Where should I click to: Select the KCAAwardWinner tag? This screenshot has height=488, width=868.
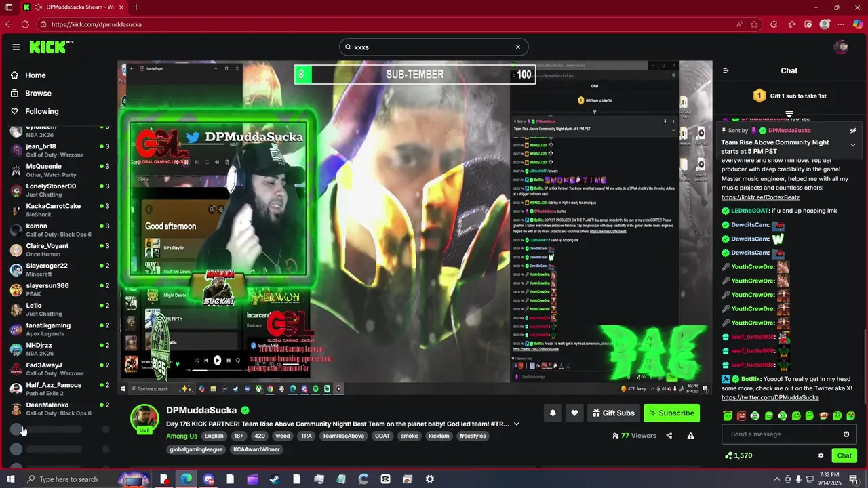point(256,449)
